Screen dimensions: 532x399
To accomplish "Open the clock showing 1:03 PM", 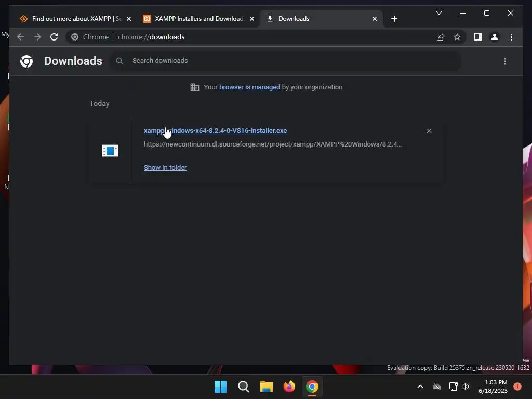I will tap(493, 387).
